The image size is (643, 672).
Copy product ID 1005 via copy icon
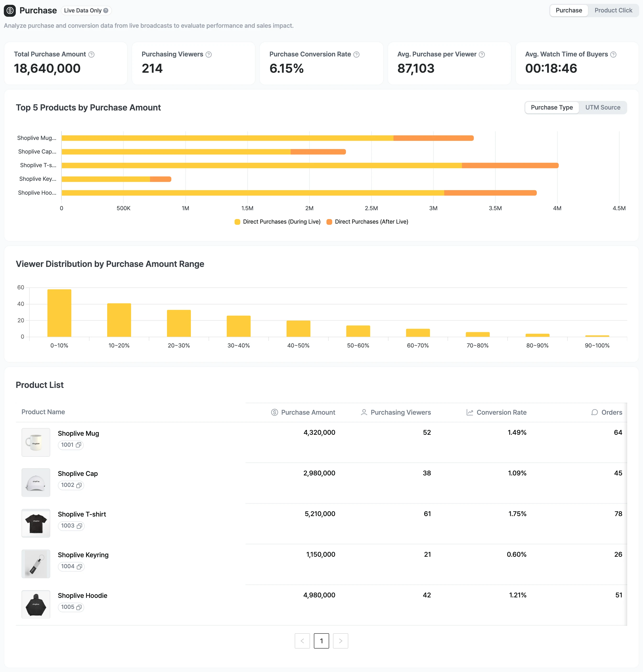[x=79, y=607]
